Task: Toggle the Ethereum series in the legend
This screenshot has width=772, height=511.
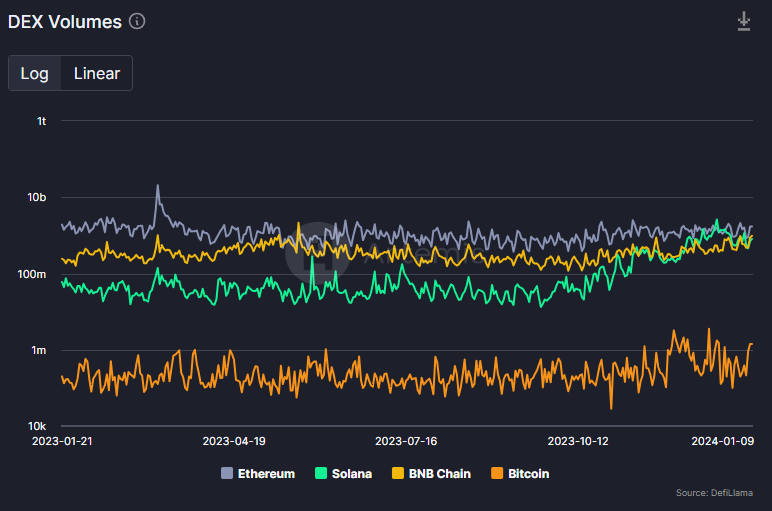Action: 258,474
